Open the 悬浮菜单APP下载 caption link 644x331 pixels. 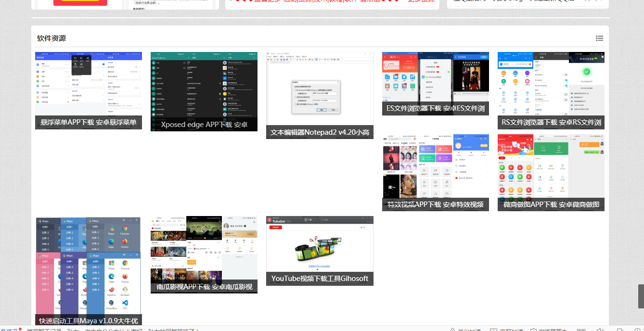tap(89, 123)
